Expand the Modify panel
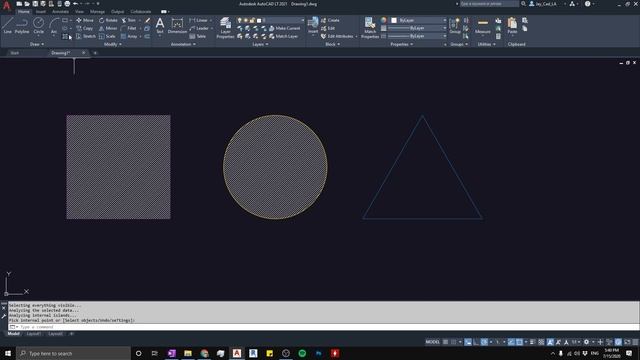This screenshot has width=640, height=360. pyautogui.click(x=113, y=44)
